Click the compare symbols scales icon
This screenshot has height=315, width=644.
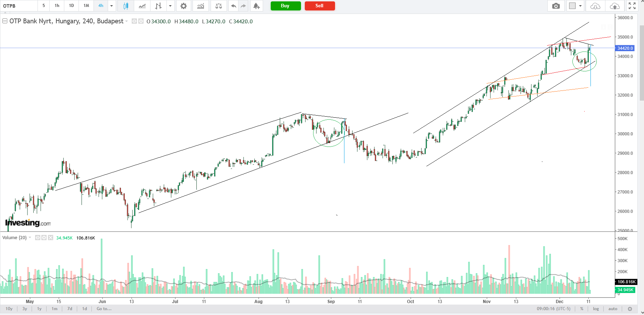pyautogui.click(x=219, y=6)
